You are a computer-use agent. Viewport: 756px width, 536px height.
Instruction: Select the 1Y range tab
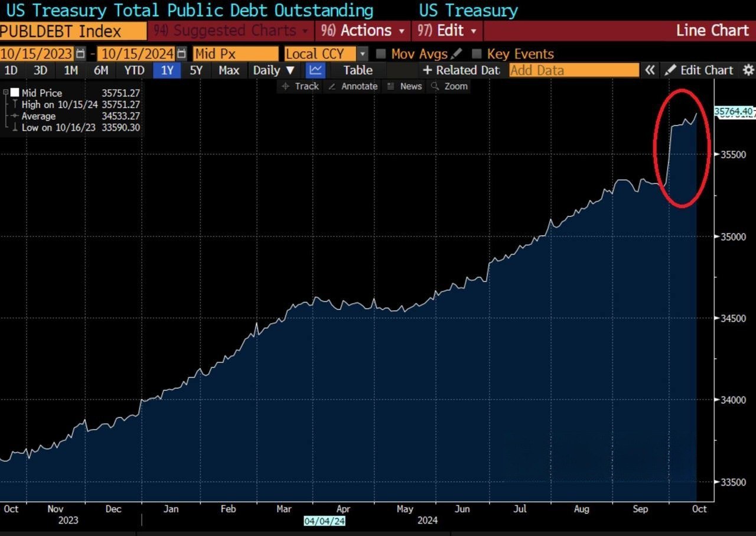coord(167,70)
